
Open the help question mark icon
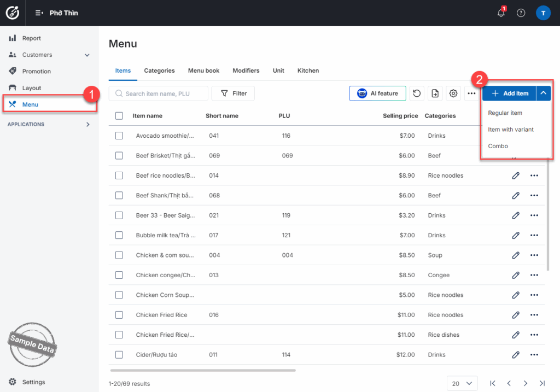pyautogui.click(x=521, y=13)
